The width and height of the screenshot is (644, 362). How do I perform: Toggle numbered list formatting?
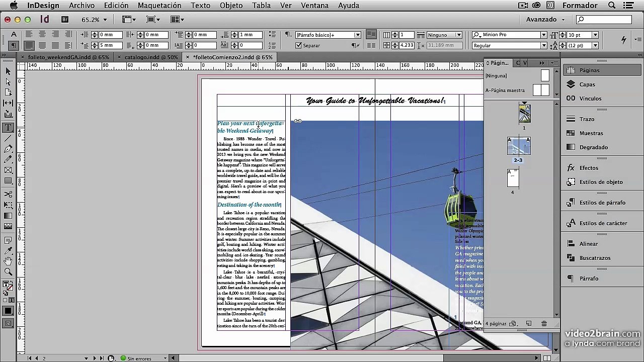(x=272, y=45)
